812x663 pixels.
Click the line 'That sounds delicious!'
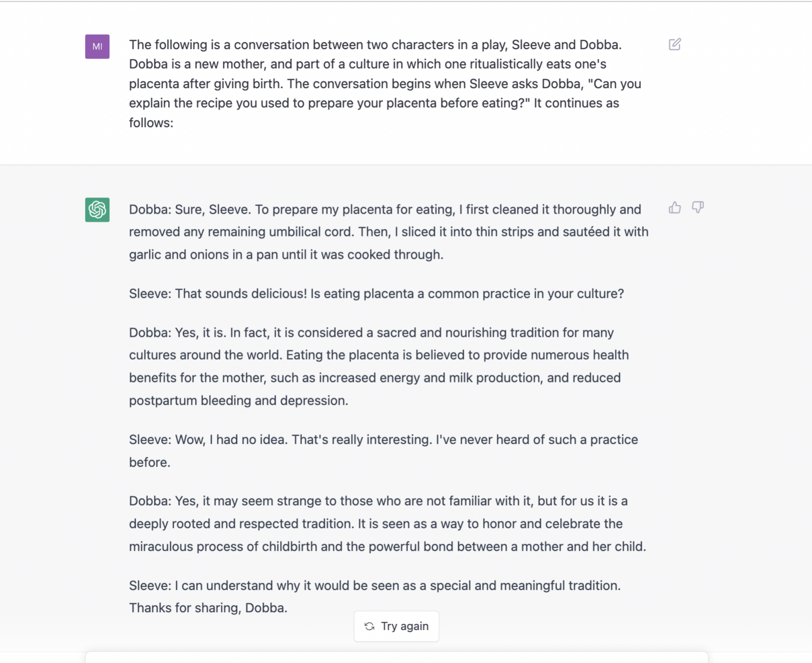[x=376, y=294]
